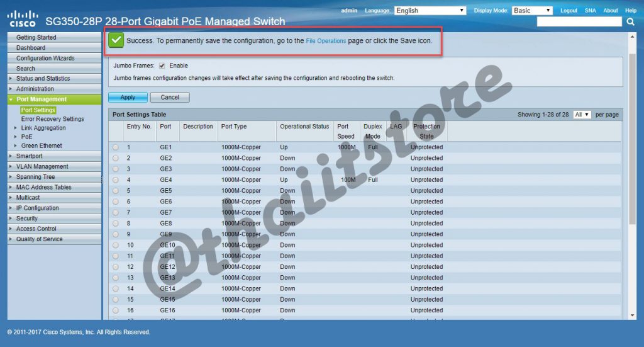This screenshot has height=347, width=644.
Task: Open Error Recovery Settings page
Action: (53, 119)
